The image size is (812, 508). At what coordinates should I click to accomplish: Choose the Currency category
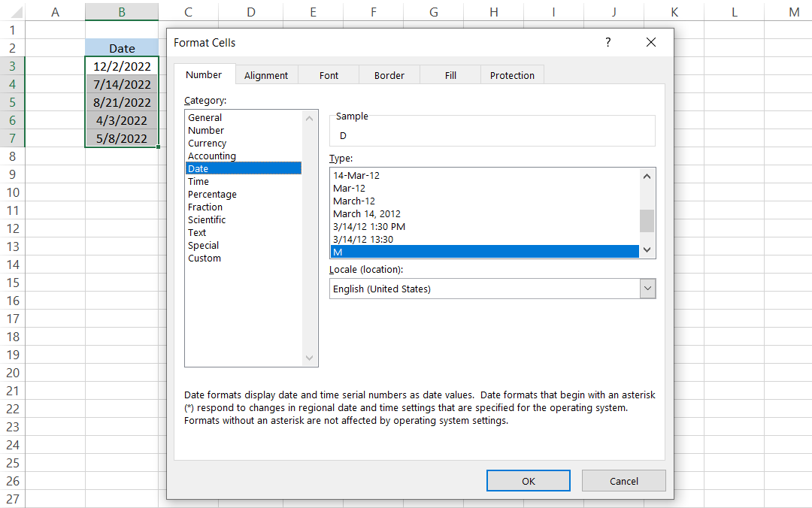pyautogui.click(x=208, y=143)
